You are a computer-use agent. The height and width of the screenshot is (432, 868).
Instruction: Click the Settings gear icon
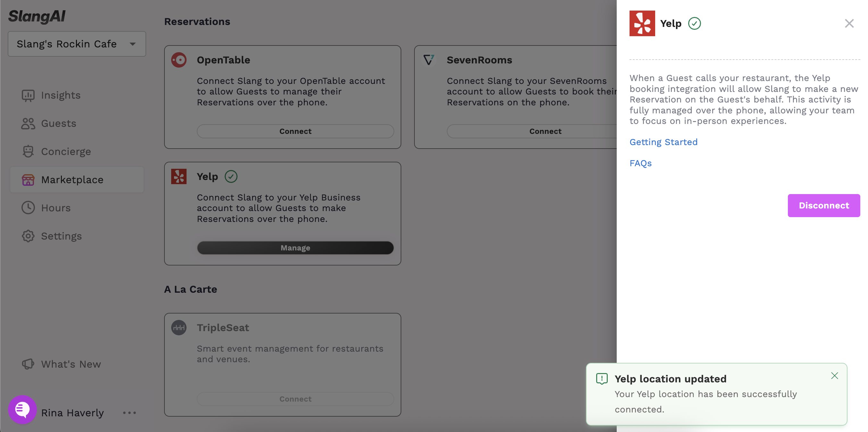[x=28, y=236]
